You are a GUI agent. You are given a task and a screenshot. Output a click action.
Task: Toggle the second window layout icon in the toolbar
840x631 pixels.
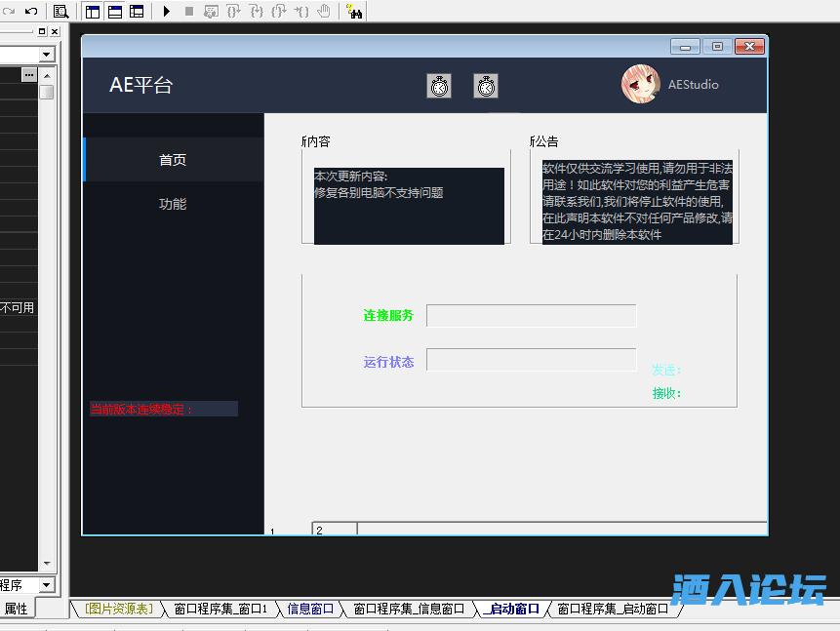(115, 12)
